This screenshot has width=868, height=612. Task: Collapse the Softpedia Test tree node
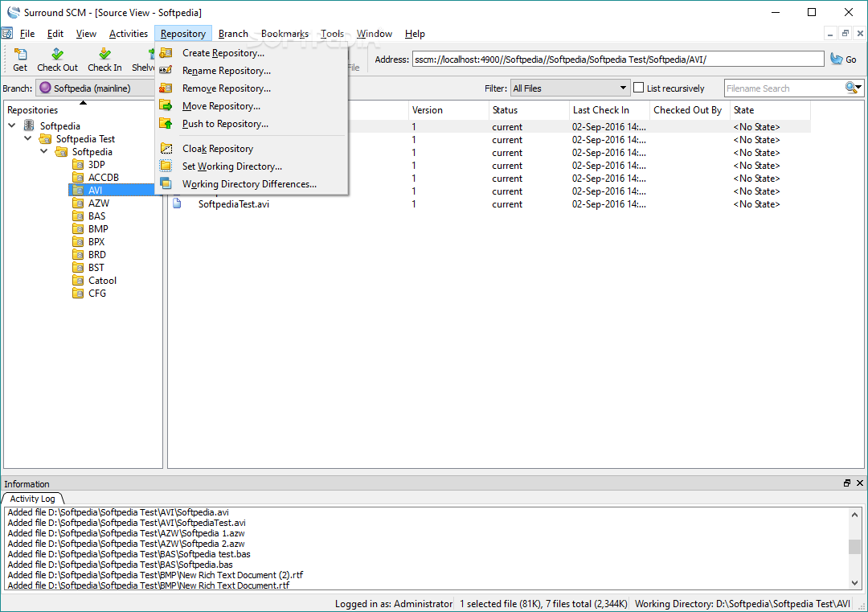tap(27, 138)
